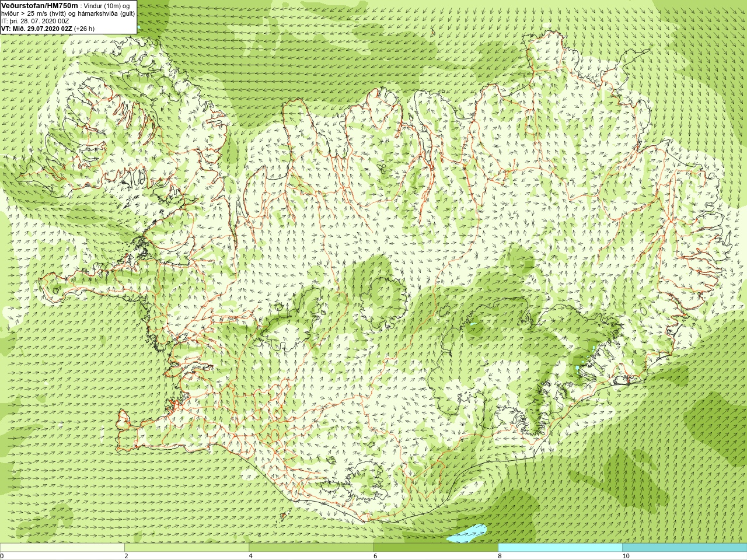
Task: Click the "Veðurstofan/HM750m" title text
Action: 40,5
